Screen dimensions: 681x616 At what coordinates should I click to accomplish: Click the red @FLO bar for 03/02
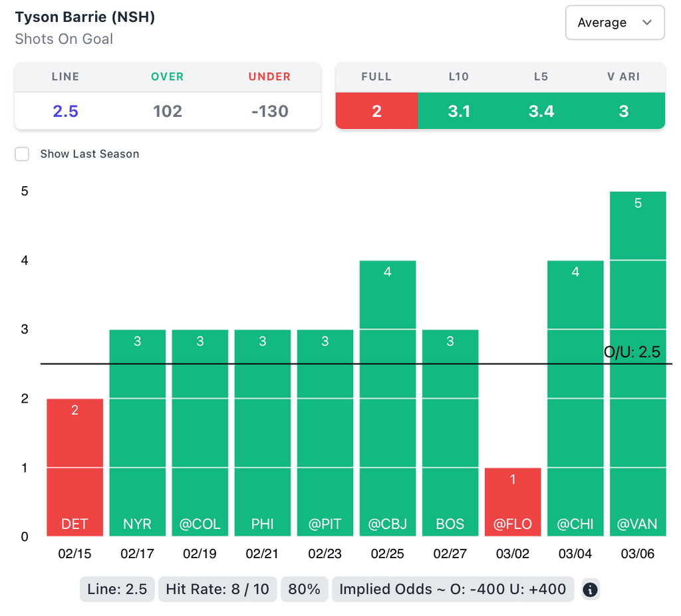(x=513, y=502)
